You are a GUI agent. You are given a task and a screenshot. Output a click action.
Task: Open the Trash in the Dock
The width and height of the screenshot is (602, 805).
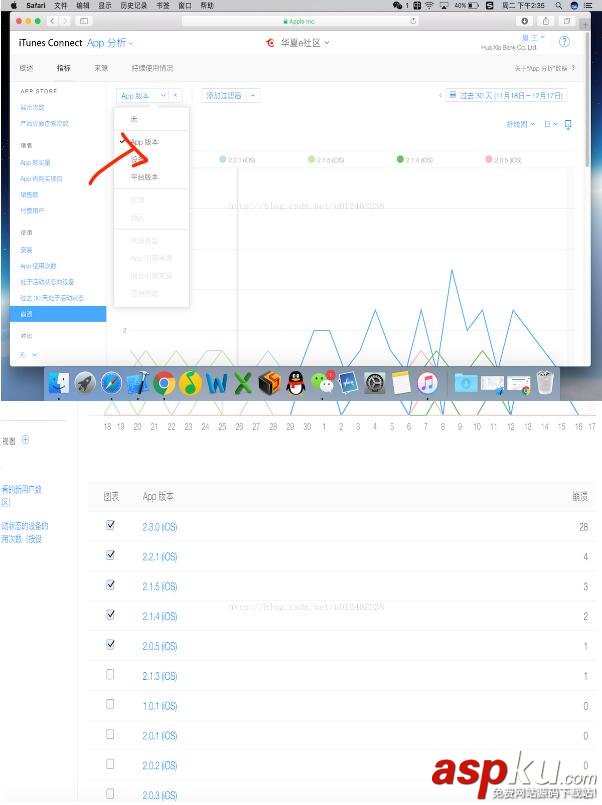pyautogui.click(x=545, y=383)
